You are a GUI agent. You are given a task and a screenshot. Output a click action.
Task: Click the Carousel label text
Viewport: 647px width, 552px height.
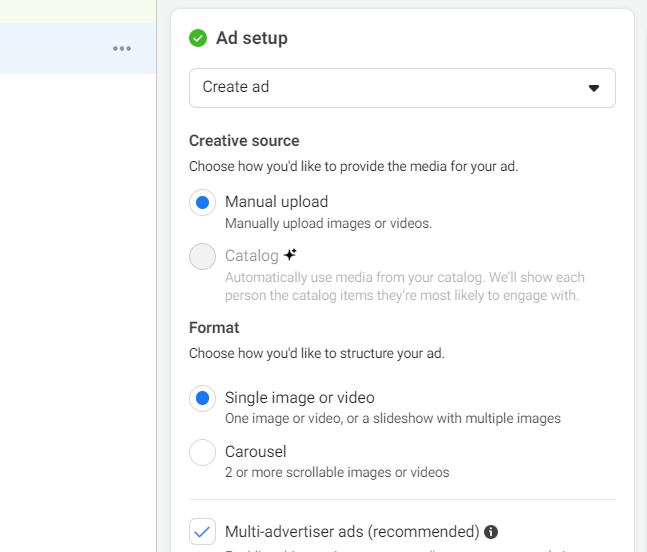[255, 452]
